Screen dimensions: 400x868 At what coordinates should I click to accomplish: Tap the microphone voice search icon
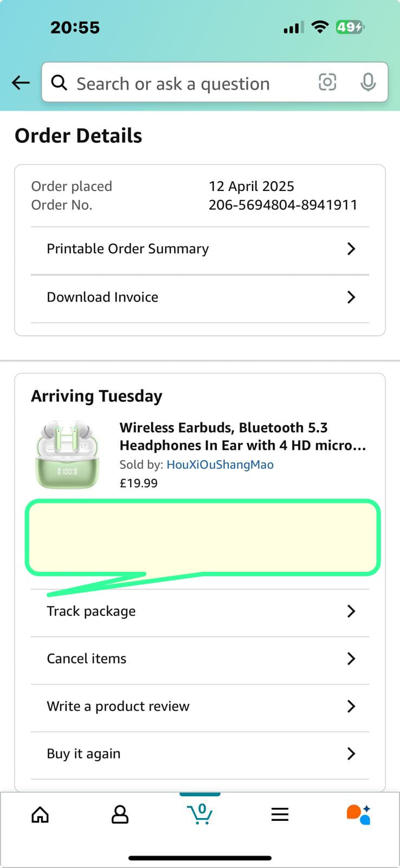(368, 82)
